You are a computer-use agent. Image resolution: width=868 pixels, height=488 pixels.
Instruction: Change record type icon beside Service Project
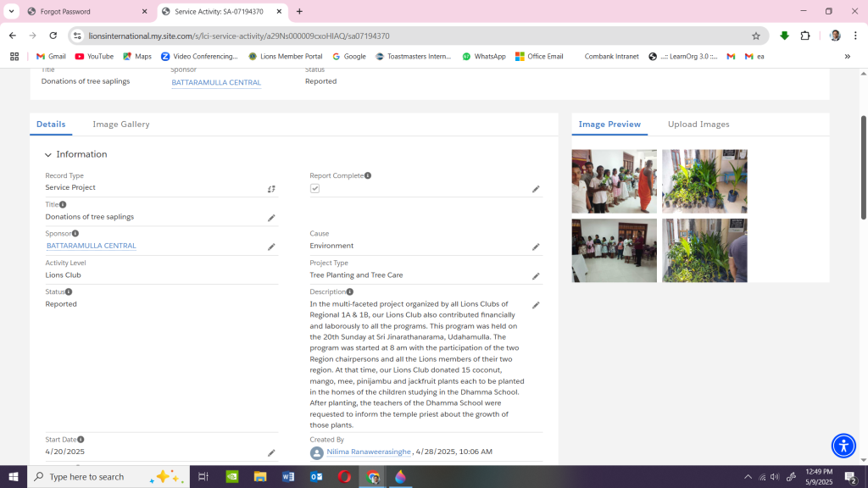tap(271, 189)
